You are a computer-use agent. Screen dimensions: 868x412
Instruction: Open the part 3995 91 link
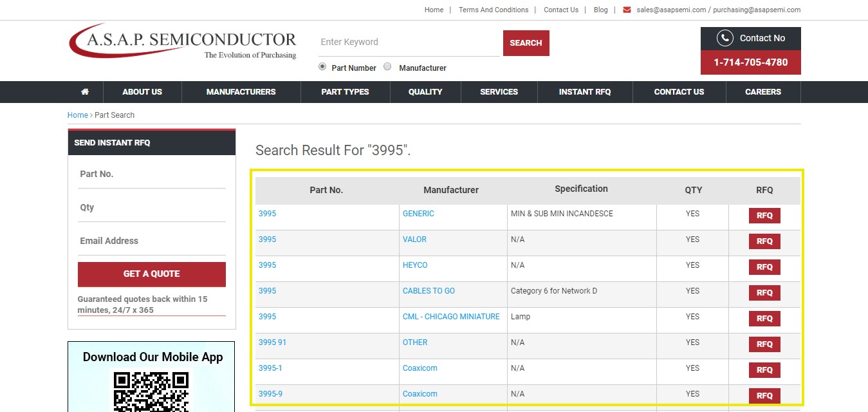tap(272, 342)
